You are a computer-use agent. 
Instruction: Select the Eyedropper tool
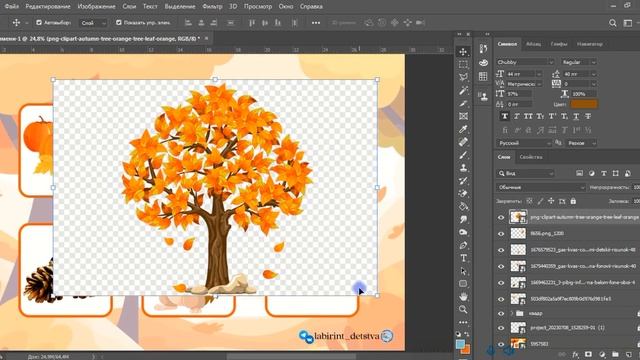(x=463, y=129)
